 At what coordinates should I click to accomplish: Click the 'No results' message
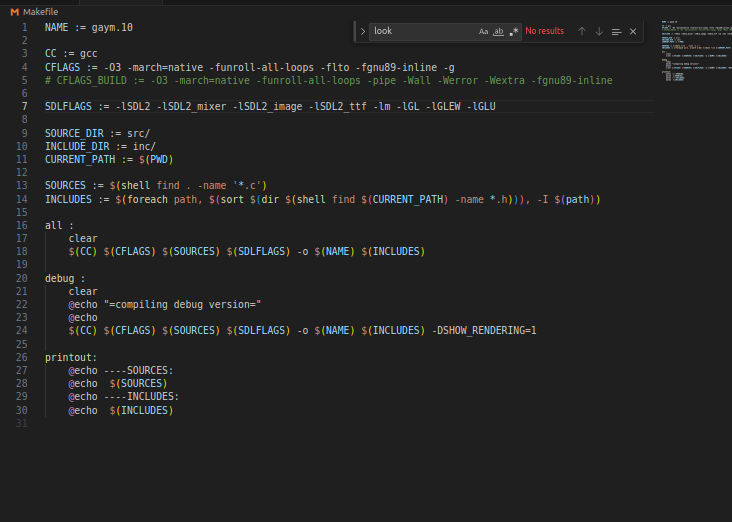pos(544,31)
